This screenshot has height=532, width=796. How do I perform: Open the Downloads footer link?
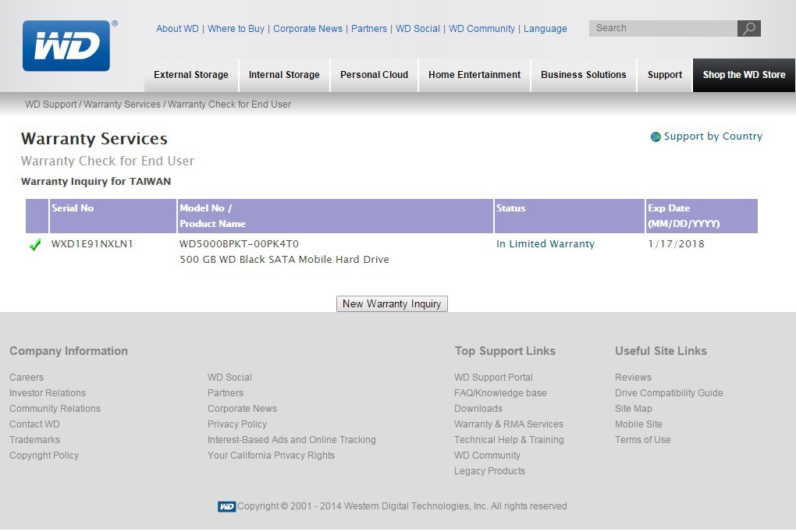(478, 409)
